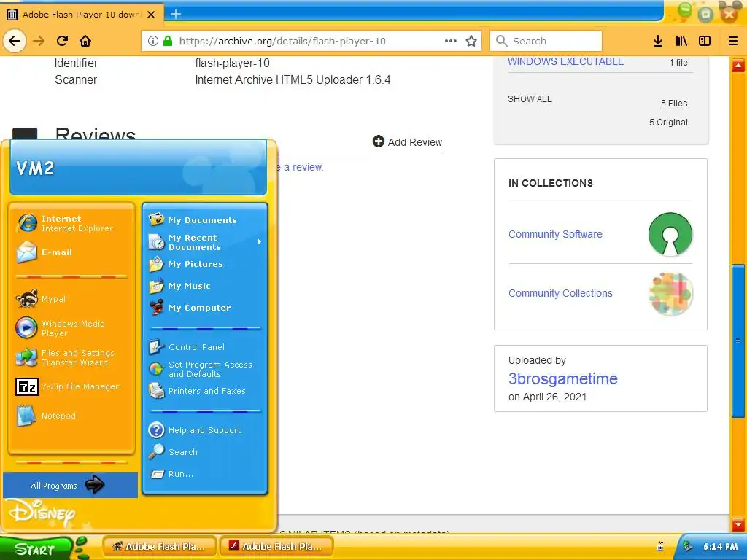
Task: Open the Downloads panel
Action: (658, 41)
